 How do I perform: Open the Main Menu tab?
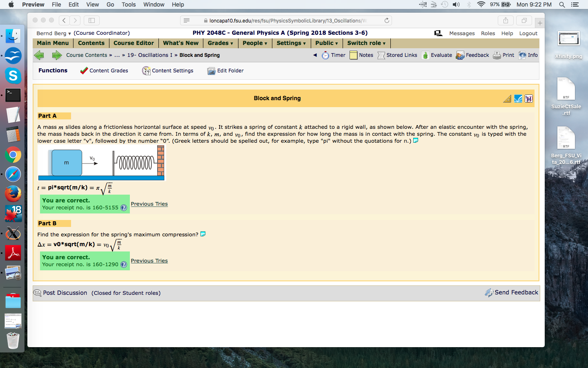(x=53, y=43)
